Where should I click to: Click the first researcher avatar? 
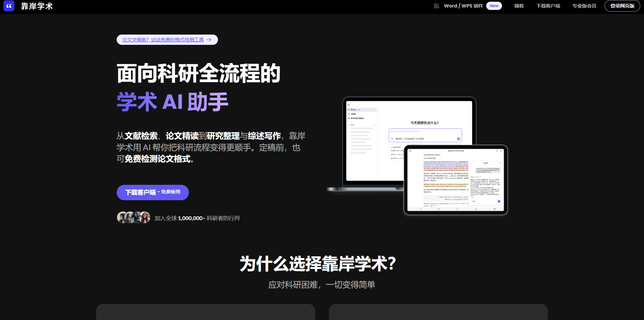click(122, 217)
